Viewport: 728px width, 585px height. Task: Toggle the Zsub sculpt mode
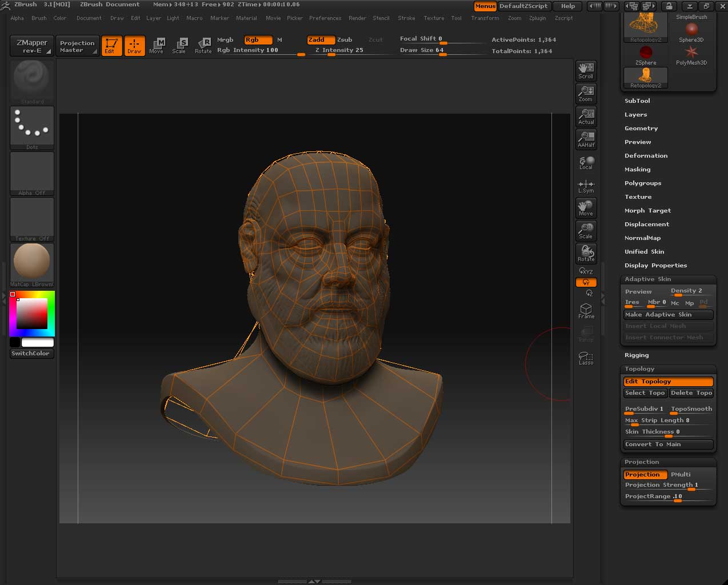tap(345, 39)
